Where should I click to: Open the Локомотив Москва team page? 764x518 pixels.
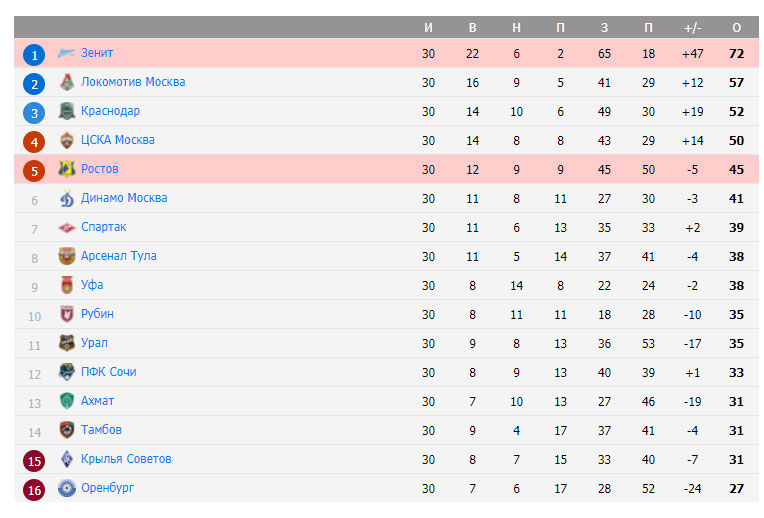tap(133, 82)
